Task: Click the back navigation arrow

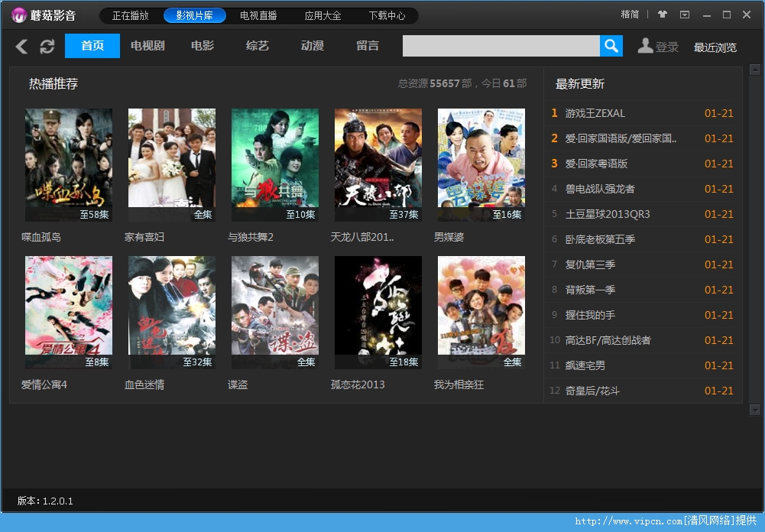Action: click(x=21, y=46)
